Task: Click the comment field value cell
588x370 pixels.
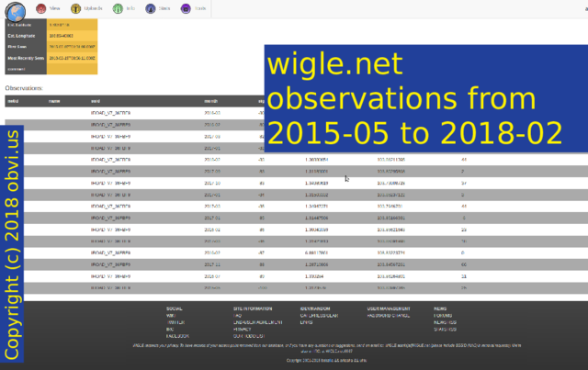Action: [x=72, y=69]
